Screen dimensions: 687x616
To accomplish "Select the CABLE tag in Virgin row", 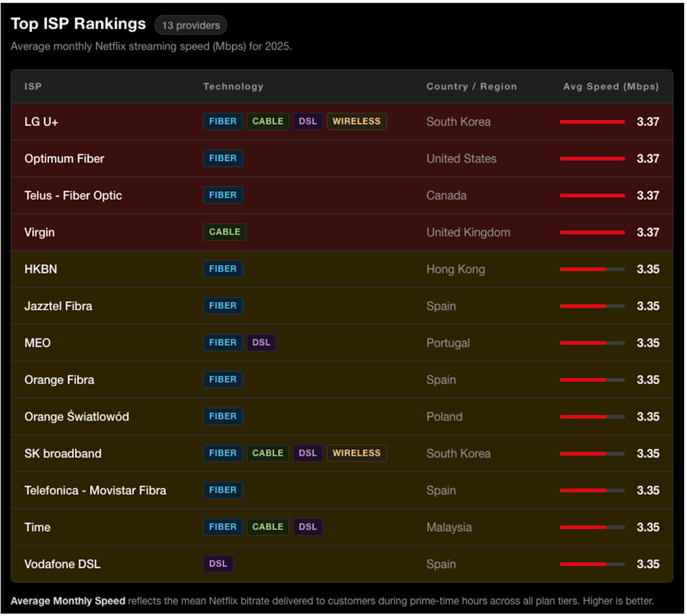I will tap(224, 232).
